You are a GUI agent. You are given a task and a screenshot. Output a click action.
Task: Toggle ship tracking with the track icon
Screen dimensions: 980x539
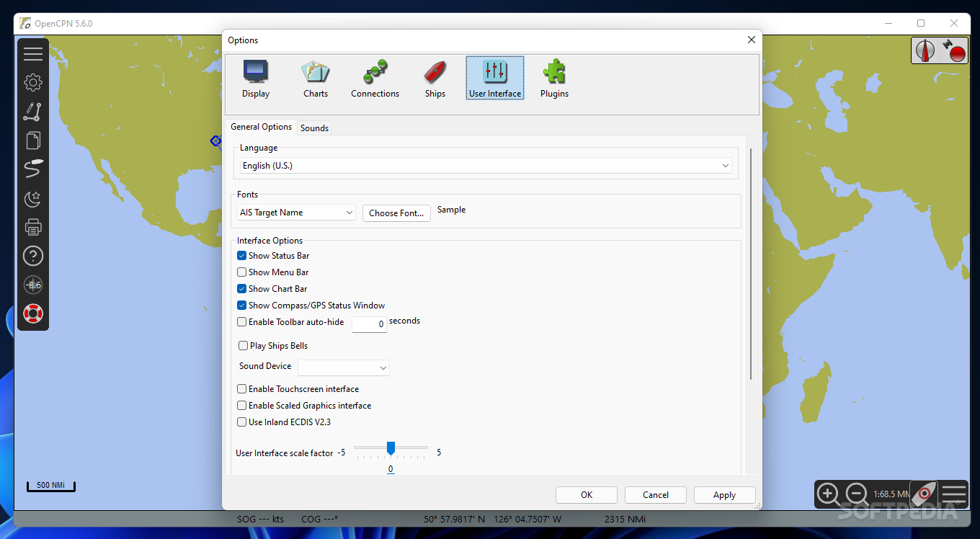coord(33,169)
